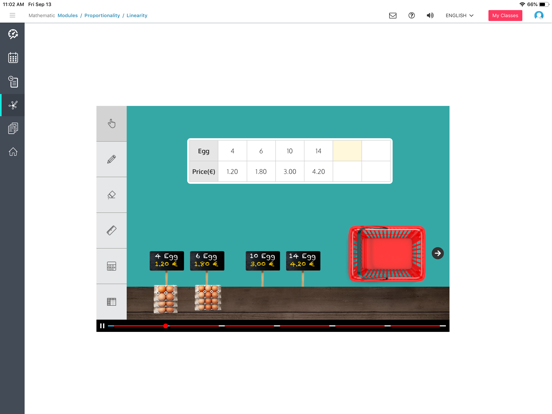Open the table tool icon
Screen dimensions: 552x414
pos(112,302)
